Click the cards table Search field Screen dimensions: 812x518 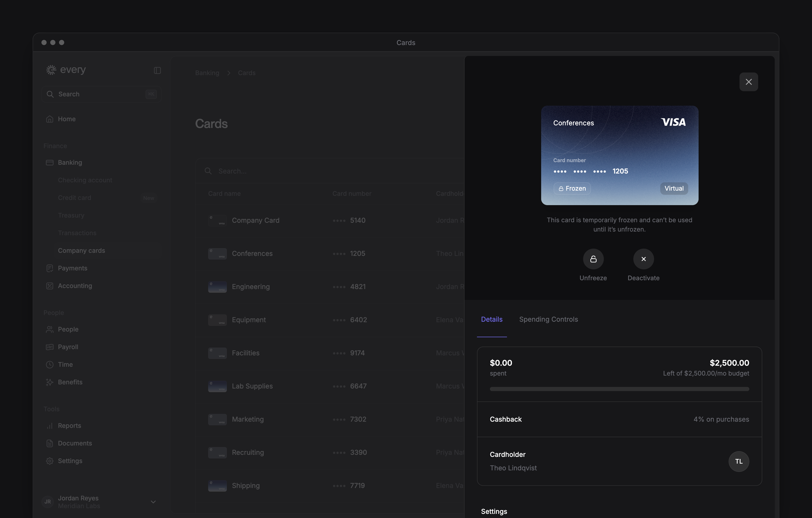(x=330, y=171)
